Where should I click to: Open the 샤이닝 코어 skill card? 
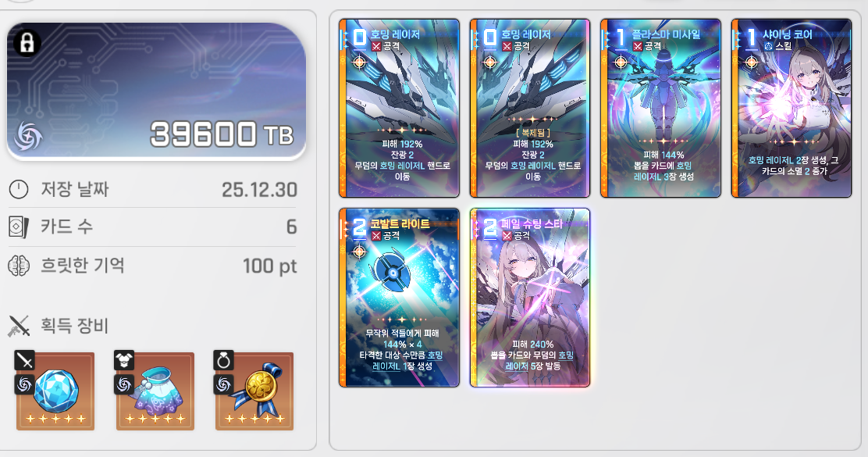tap(791, 108)
